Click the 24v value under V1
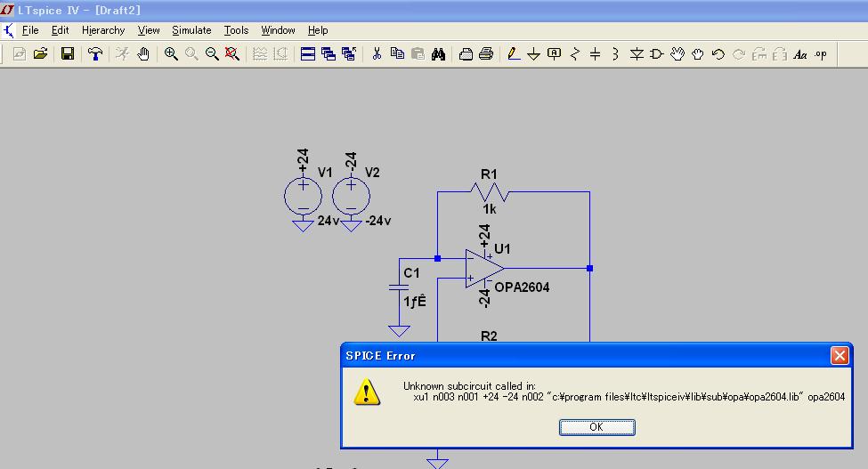The width and height of the screenshot is (868, 469). tap(329, 221)
